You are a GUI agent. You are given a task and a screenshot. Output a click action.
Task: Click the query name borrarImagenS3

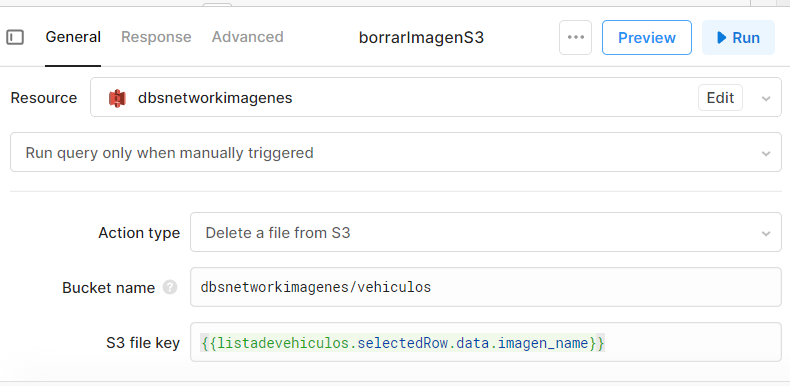(421, 38)
